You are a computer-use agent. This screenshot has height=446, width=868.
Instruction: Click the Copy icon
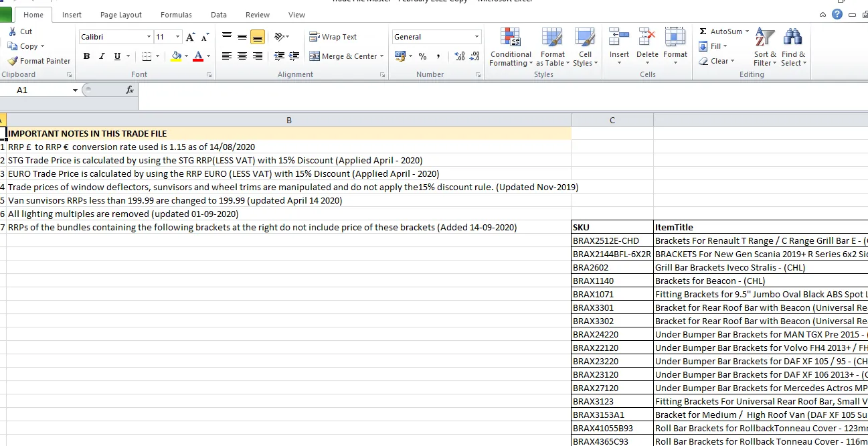(x=13, y=46)
